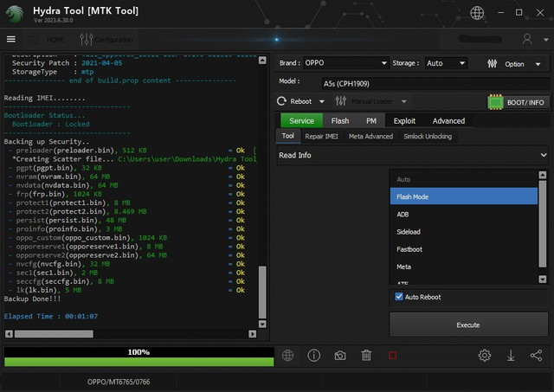The image size is (554, 392).
Task: Click the camera screenshot icon
Action: (340, 356)
